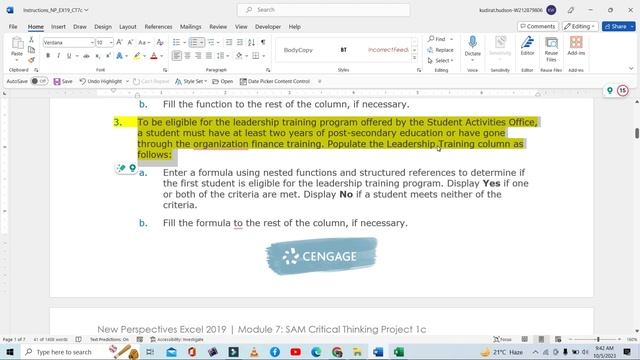Apply subscript formatting

pyautogui.click(x=98, y=56)
